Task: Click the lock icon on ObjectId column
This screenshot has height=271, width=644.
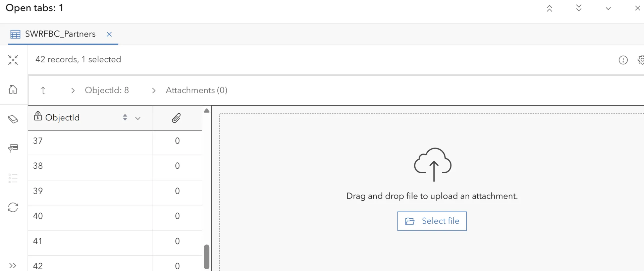Action: pyautogui.click(x=38, y=116)
